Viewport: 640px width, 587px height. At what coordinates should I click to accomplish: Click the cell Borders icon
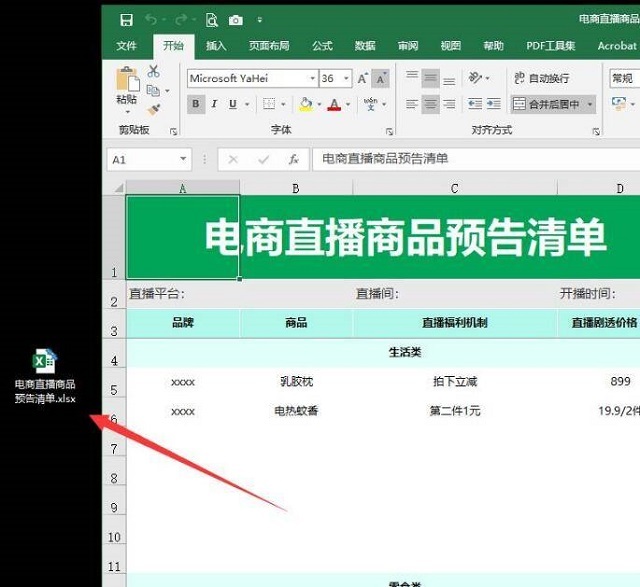click(x=269, y=104)
